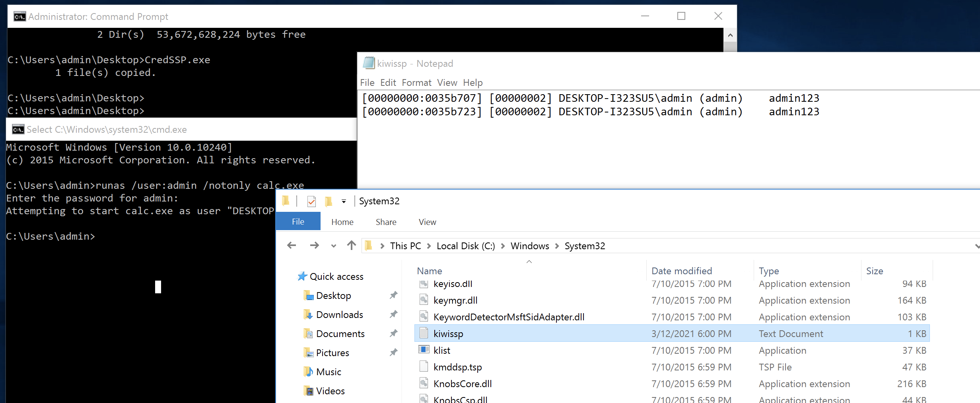
Task: Open Notepad's View menu
Action: (x=447, y=83)
